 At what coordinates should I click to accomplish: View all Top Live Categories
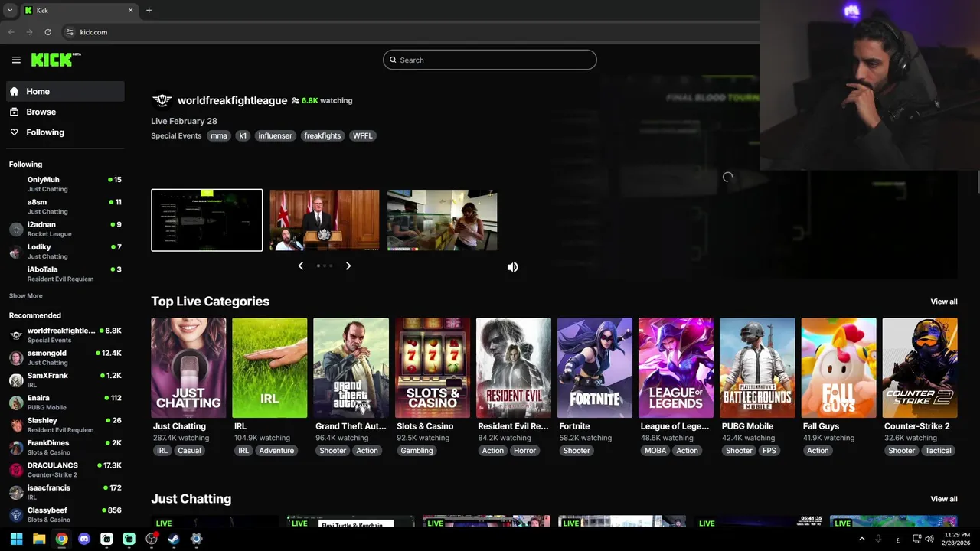943,302
